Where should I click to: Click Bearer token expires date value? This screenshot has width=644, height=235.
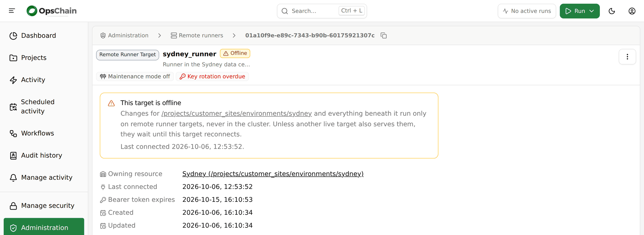coord(217,200)
